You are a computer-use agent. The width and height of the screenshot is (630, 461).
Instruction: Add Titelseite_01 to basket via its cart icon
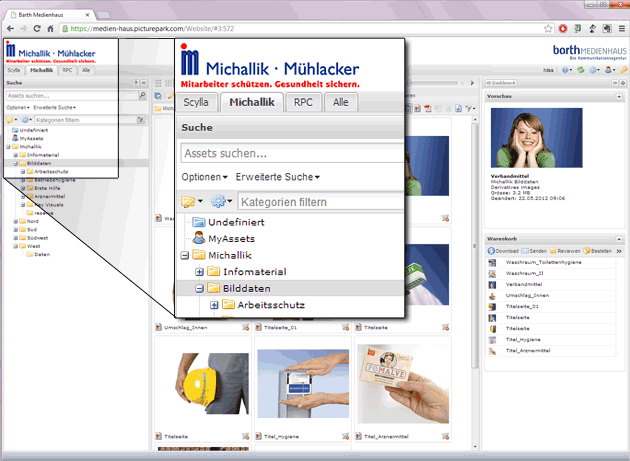point(345,327)
